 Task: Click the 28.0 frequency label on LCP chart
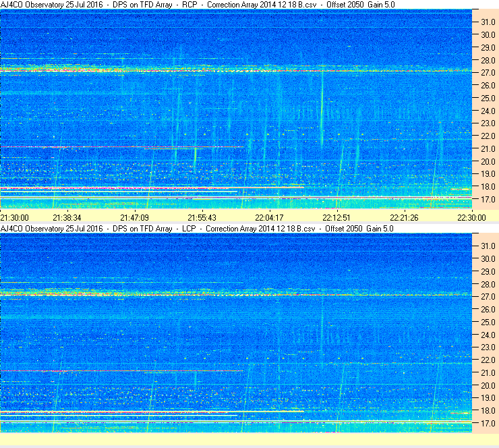click(488, 284)
